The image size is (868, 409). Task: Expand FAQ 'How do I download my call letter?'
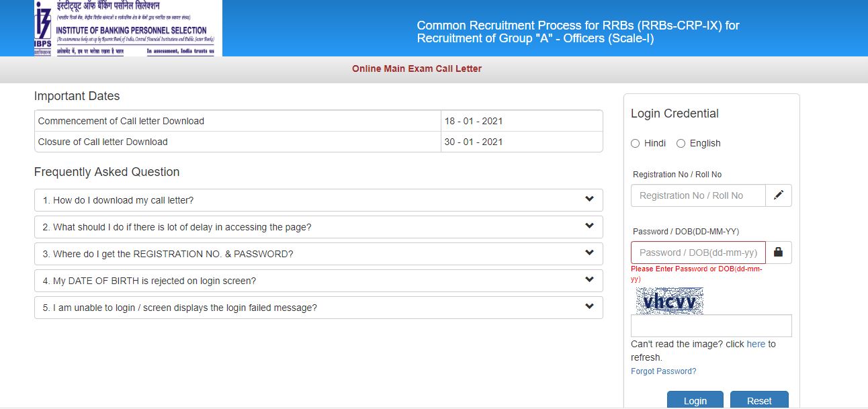[x=318, y=199]
